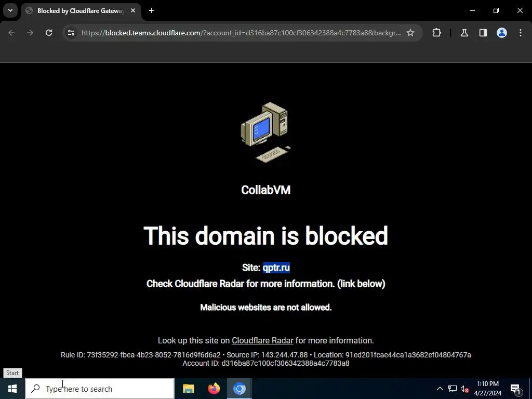Open the Chrome three-dot menu
The width and height of the screenshot is (532, 399).
(x=521, y=33)
